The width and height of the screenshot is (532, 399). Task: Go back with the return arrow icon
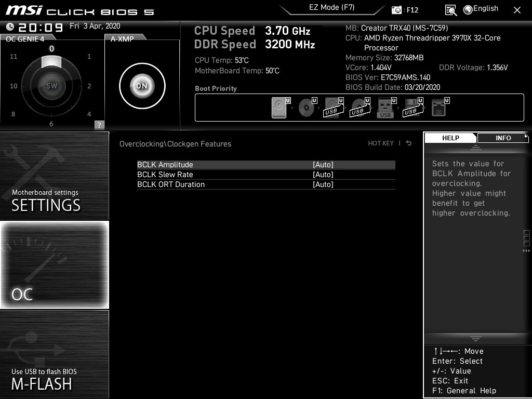pyautogui.click(x=408, y=143)
